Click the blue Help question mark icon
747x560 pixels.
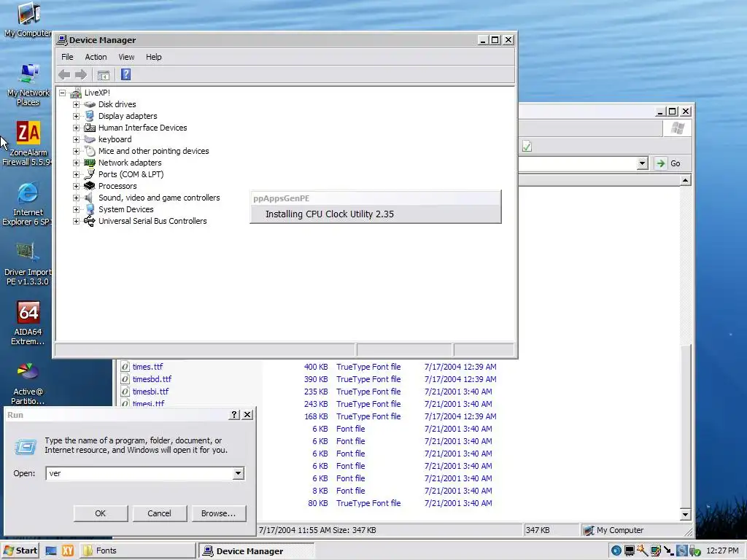125,75
